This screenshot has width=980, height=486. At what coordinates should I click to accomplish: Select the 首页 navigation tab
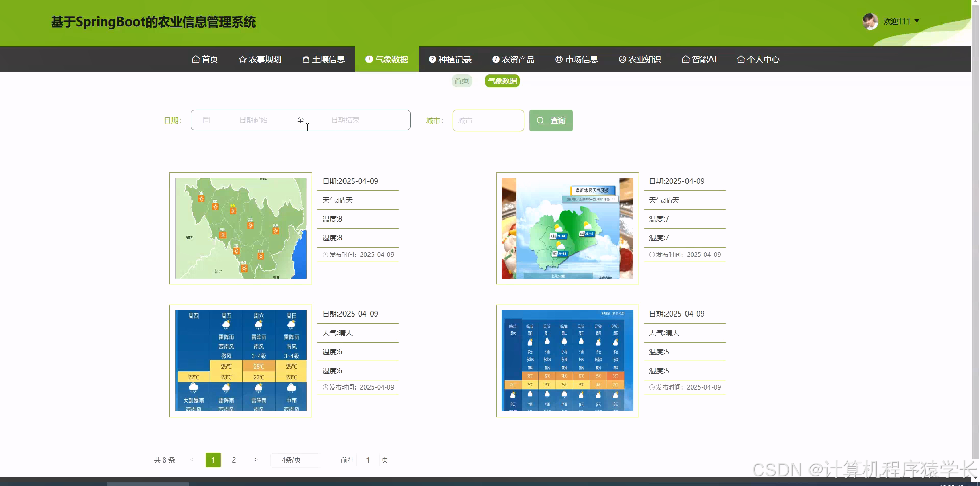tap(204, 59)
